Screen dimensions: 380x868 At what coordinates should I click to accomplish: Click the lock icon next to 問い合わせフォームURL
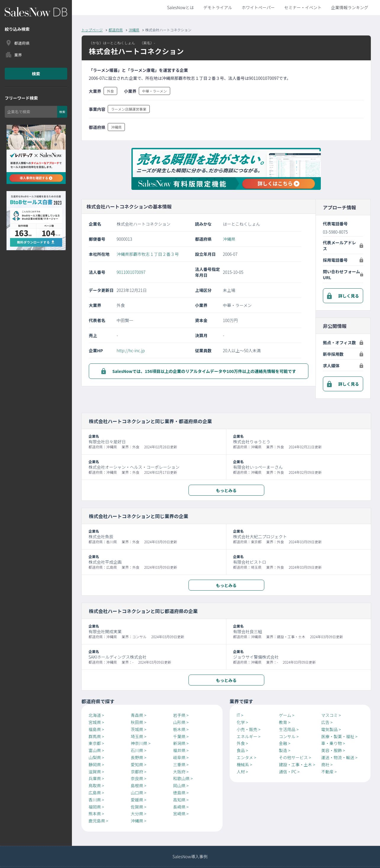pos(361,275)
